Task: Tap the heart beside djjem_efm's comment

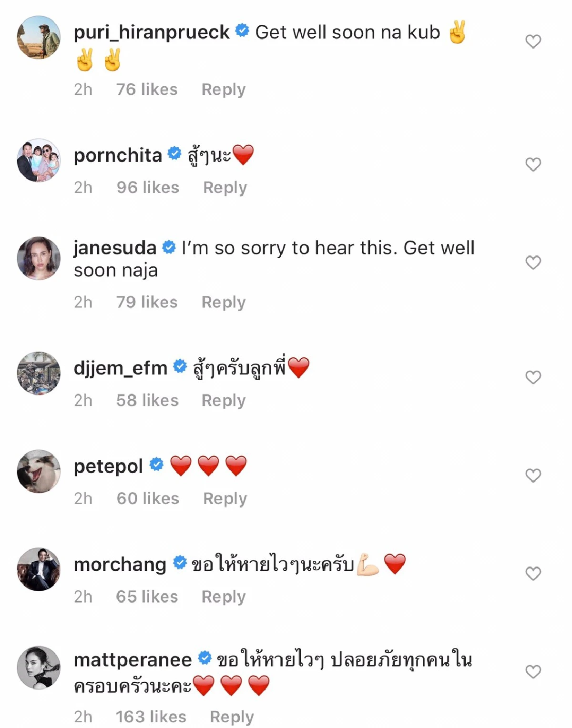Action: tap(533, 377)
